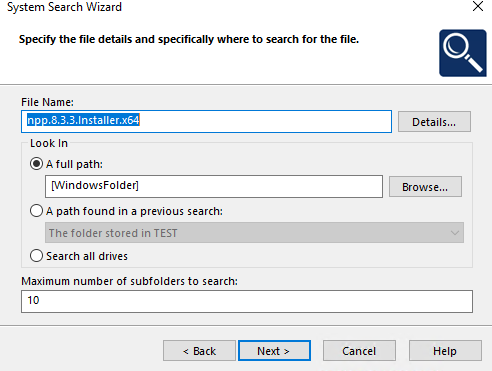Go back to the previous wizard step
492x371 pixels.
[x=199, y=351]
